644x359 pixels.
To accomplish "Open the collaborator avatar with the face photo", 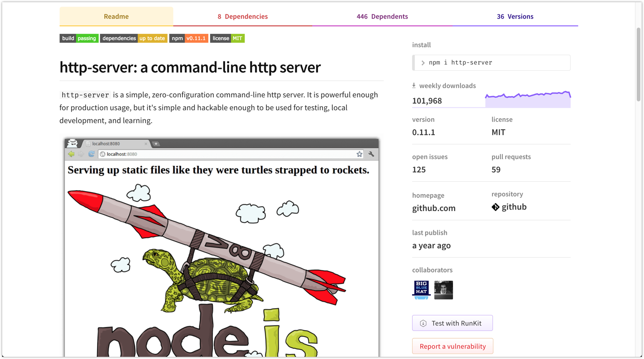I will pyautogui.click(x=444, y=290).
